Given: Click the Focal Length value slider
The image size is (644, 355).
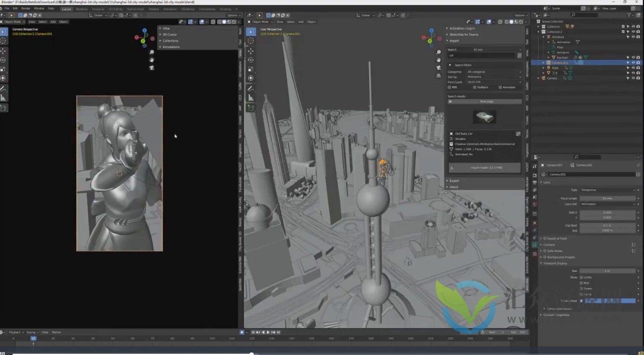Looking at the screenshot, I should (607, 198).
